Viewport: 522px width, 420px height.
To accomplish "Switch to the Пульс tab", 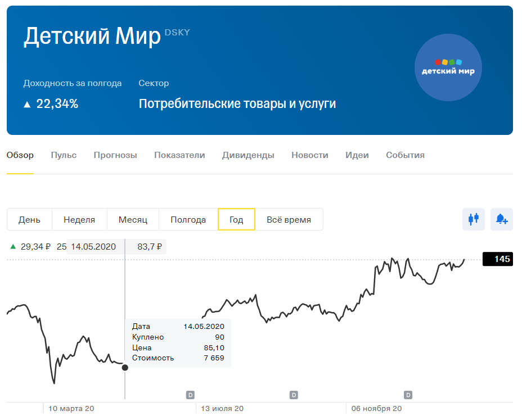I will click(x=64, y=155).
